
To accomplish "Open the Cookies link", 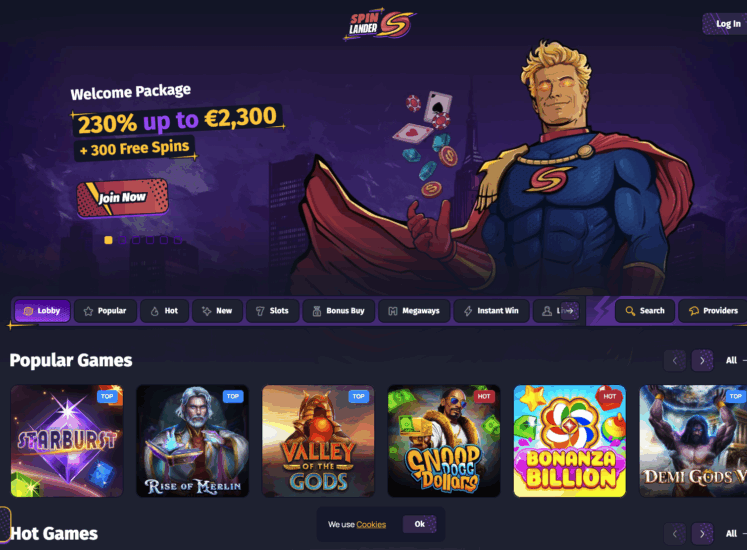I will click(371, 524).
